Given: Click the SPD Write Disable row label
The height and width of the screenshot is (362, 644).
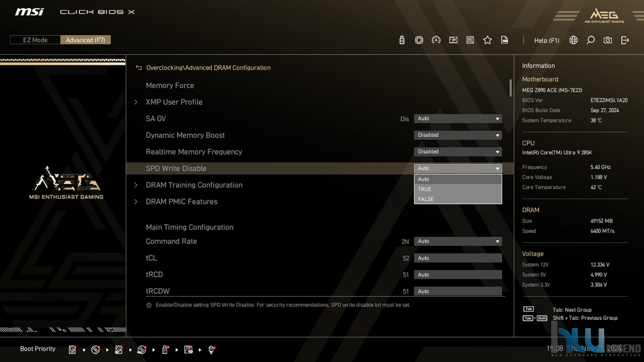Looking at the screenshot, I should 176,168.
